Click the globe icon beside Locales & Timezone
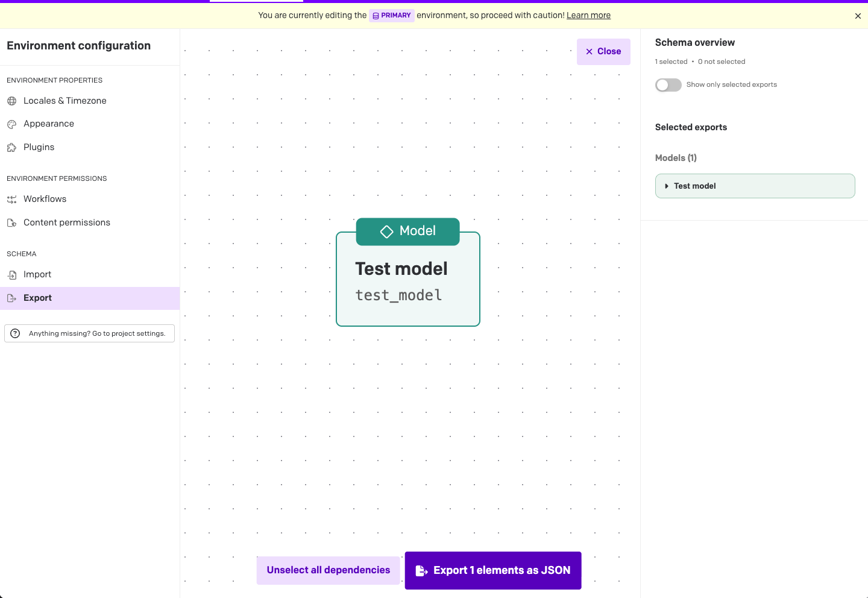This screenshot has height=598, width=868. tap(11, 101)
